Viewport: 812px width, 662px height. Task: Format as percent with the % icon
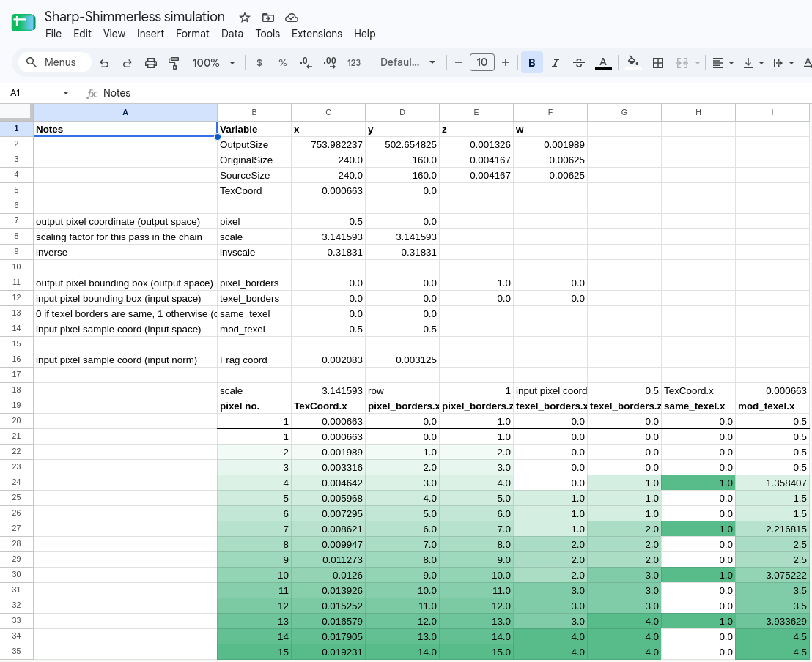click(283, 63)
